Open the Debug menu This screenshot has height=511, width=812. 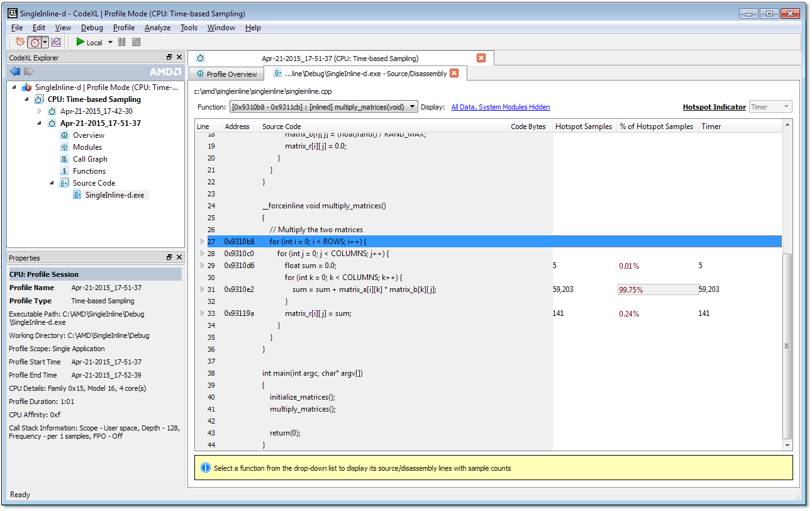(x=92, y=28)
